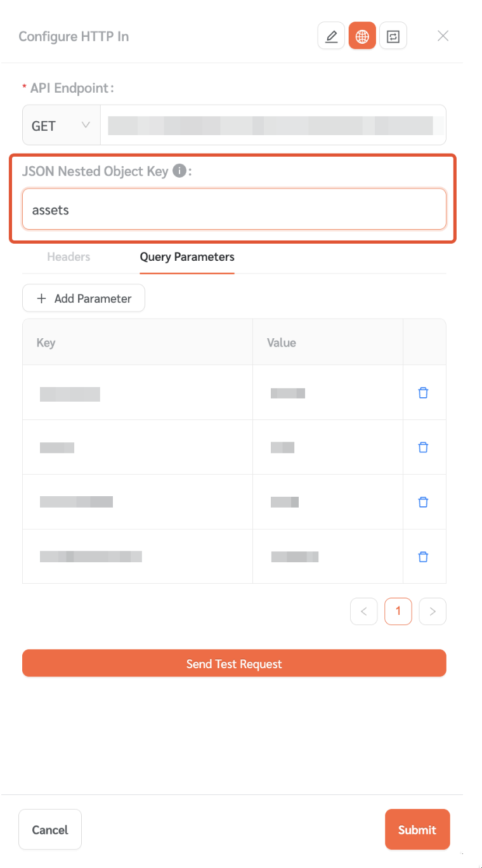Delete the third query parameter row
This screenshot has width=482, height=868.
point(423,502)
